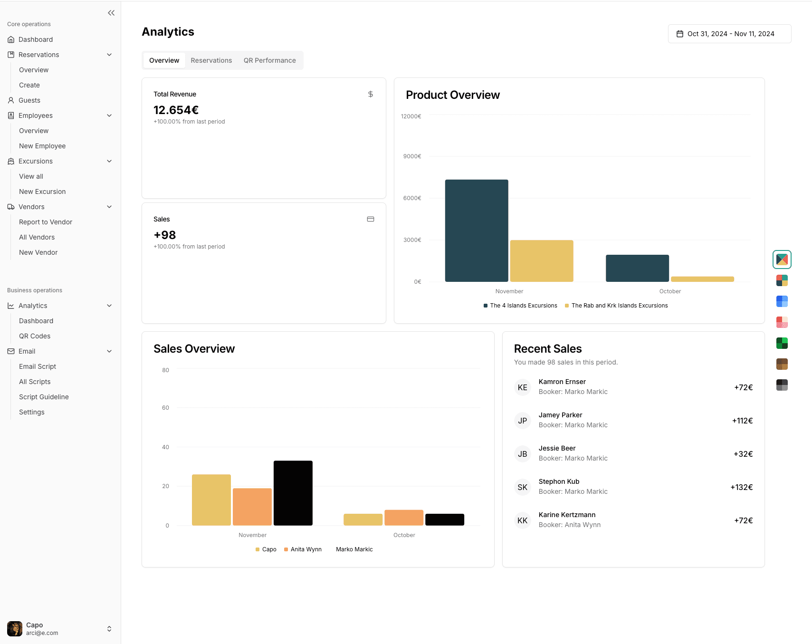
Task: Click the dollar icon on Total Revenue card
Action: pos(370,94)
